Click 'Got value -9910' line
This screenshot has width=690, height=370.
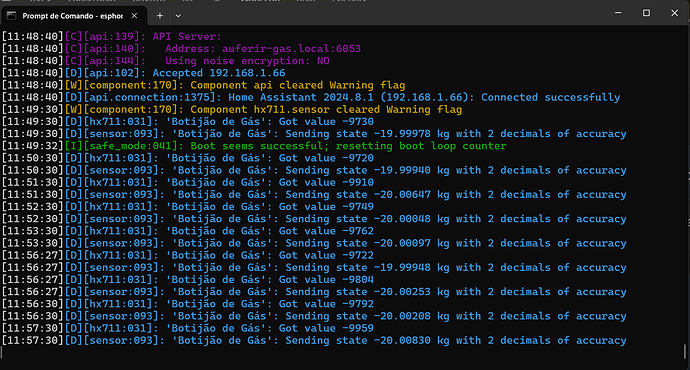tap(188, 183)
